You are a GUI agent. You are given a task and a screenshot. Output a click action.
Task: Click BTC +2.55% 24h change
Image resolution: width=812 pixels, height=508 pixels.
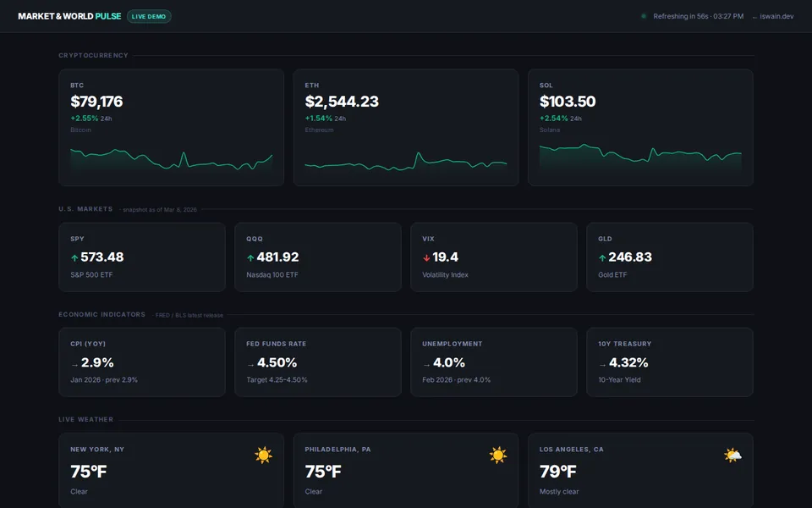tap(91, 119)
